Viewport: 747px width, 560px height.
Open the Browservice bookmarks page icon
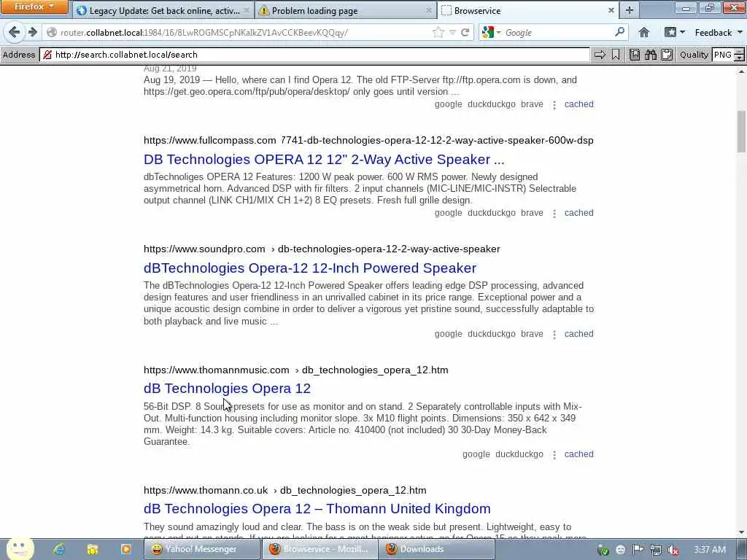click(635, 55)
